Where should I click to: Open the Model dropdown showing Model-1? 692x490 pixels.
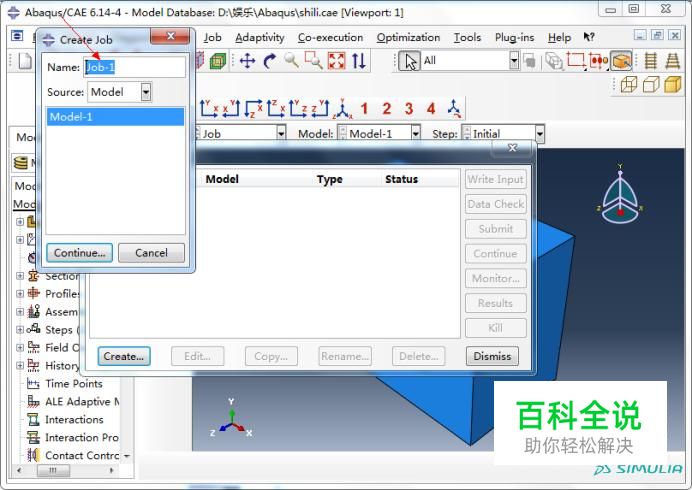click(415, 133)
